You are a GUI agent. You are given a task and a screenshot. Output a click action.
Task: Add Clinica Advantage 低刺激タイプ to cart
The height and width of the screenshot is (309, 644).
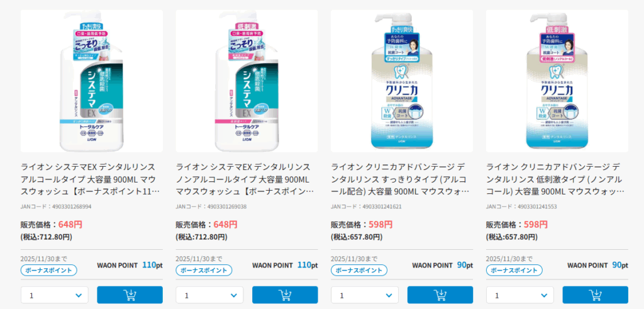coord(596,295)
